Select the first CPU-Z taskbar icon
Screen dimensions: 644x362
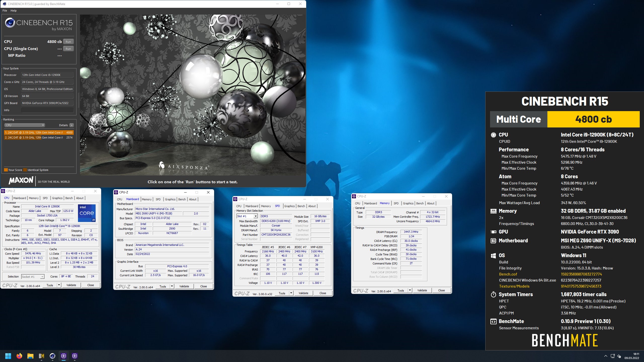(63, 356)
